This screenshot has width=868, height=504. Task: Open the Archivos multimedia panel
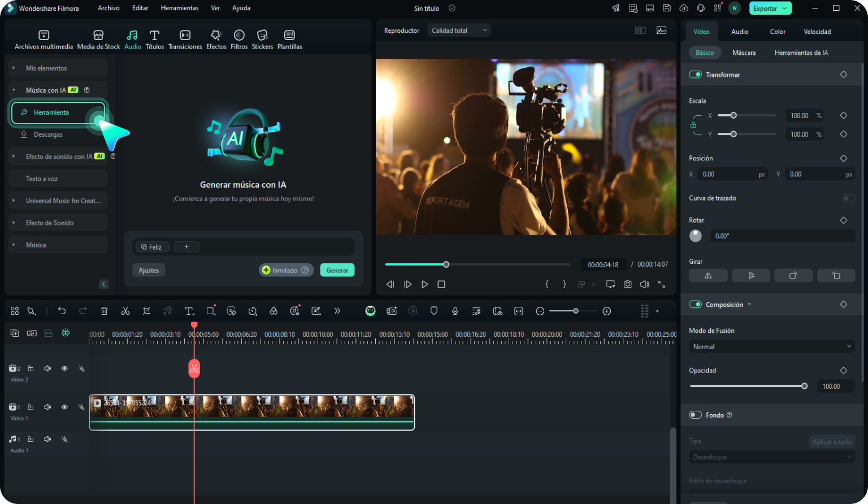(44, 40)
